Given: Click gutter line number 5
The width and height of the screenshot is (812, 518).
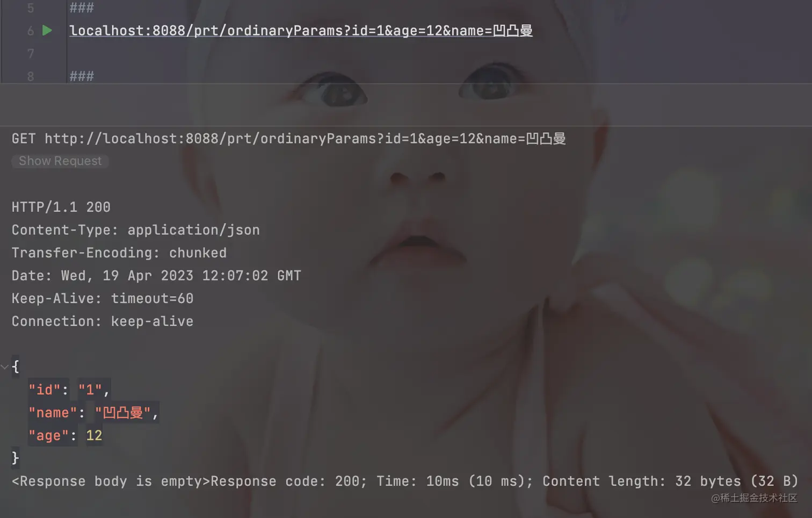Looking at the screenshot, I should tap(31, 8).
